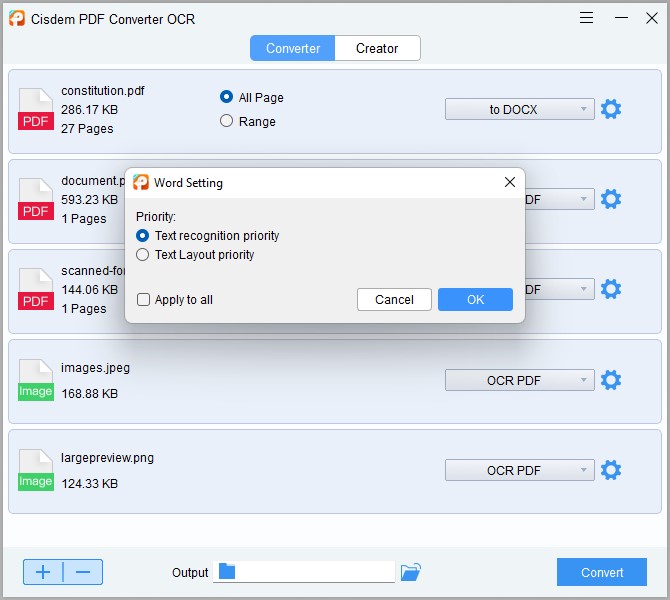Click the hamburger menu icon in title bar
The image size is (670, 600).
586,18
